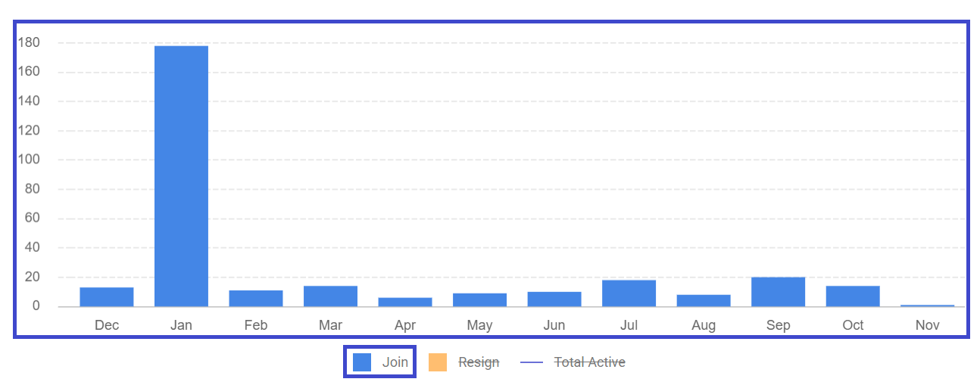The image size is (980, 382).
Task: Click the September bar
Action: point(778,292)
